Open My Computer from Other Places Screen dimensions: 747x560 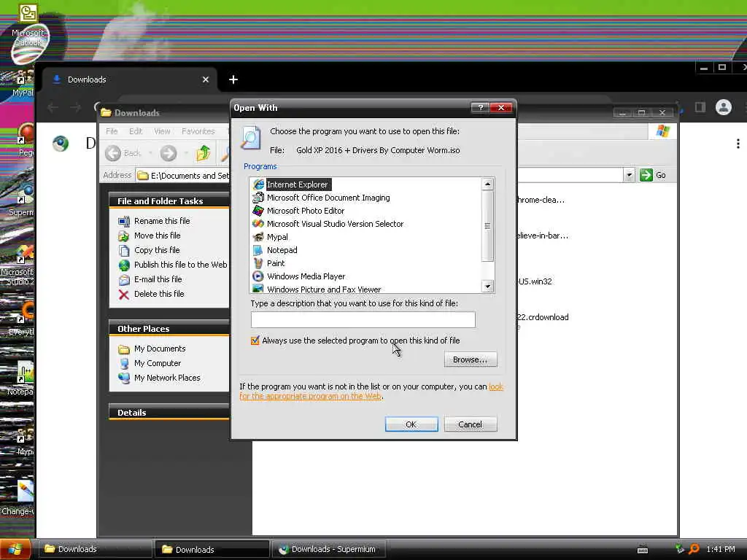pyautogui.click(x=158, y=363)
